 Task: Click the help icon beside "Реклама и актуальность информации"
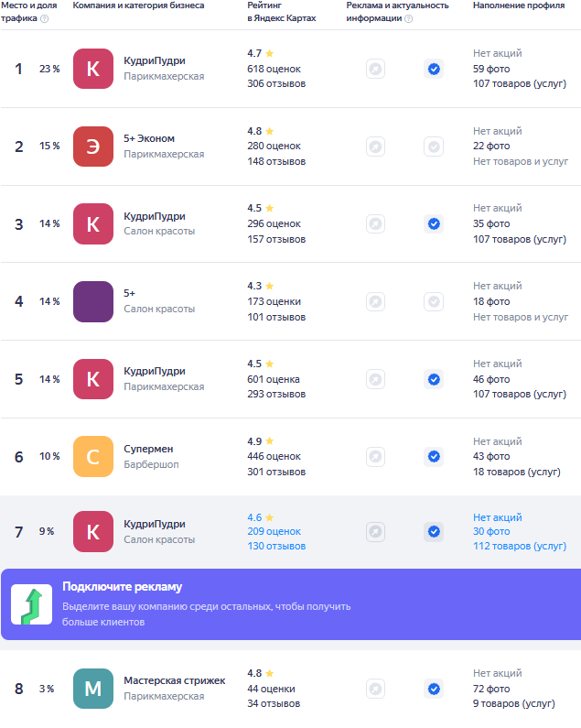click(408, 18)
